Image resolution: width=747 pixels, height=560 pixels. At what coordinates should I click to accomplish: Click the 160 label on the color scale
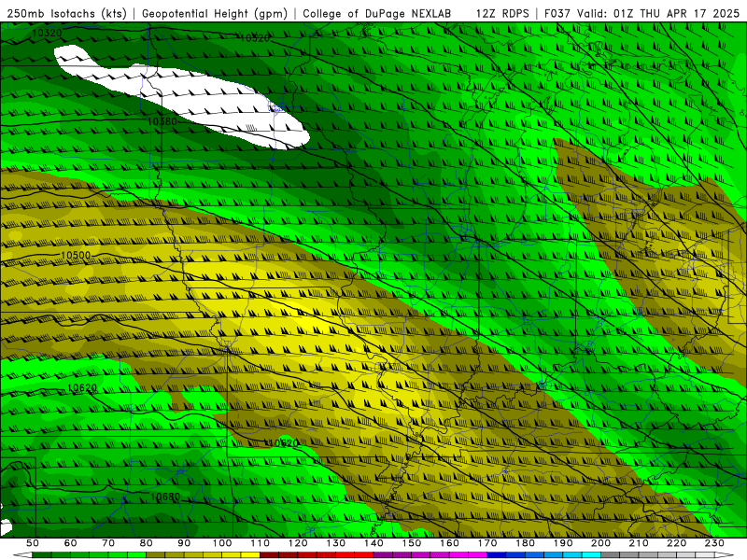[449, 543]
